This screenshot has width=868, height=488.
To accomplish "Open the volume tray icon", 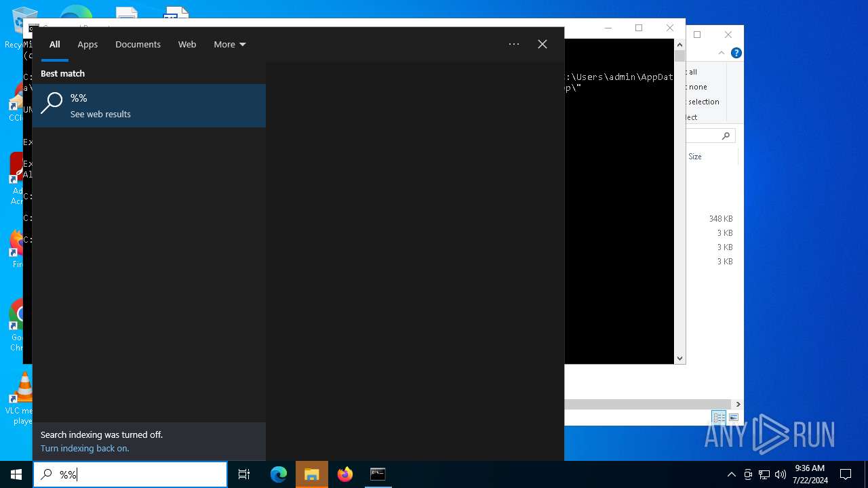I will (x=780, y=474).
